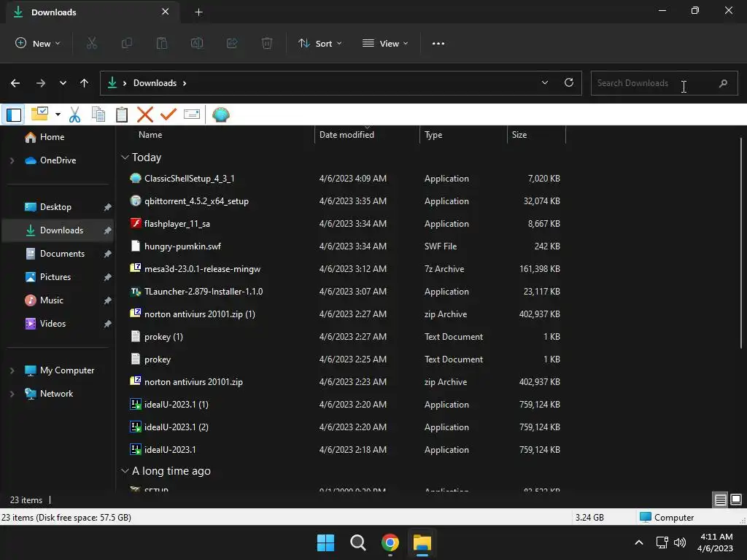Expand Network in the navigation pane

pos(12,394)
